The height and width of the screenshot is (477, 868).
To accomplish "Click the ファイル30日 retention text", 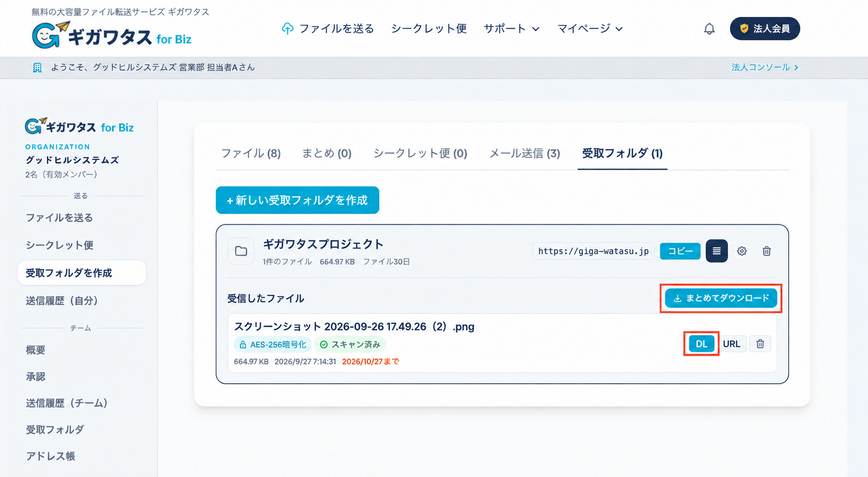I will tap(387, 262).
